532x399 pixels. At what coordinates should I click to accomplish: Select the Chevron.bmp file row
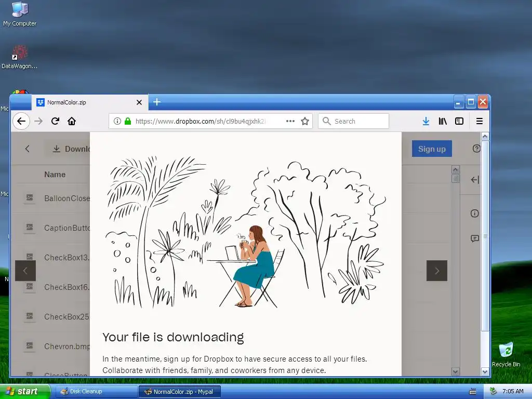(x=52, y=346)
